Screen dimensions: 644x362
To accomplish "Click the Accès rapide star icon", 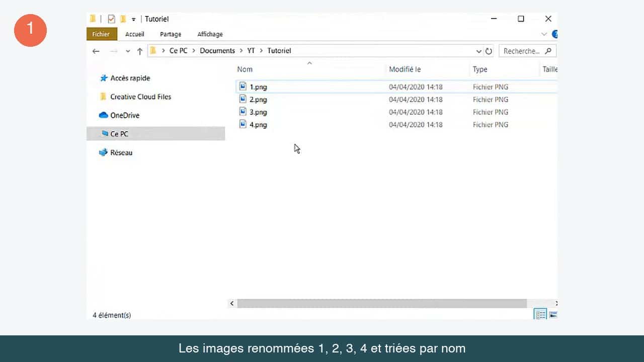I will [104, 78].
